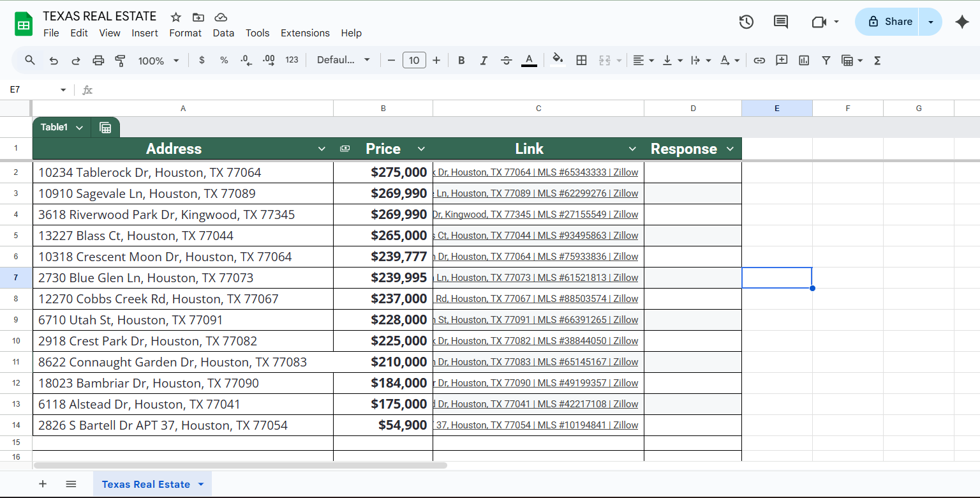Open the Functions (sigma) menu
The width and height of the screenshot is (980, 498).
tap(877, 60)
